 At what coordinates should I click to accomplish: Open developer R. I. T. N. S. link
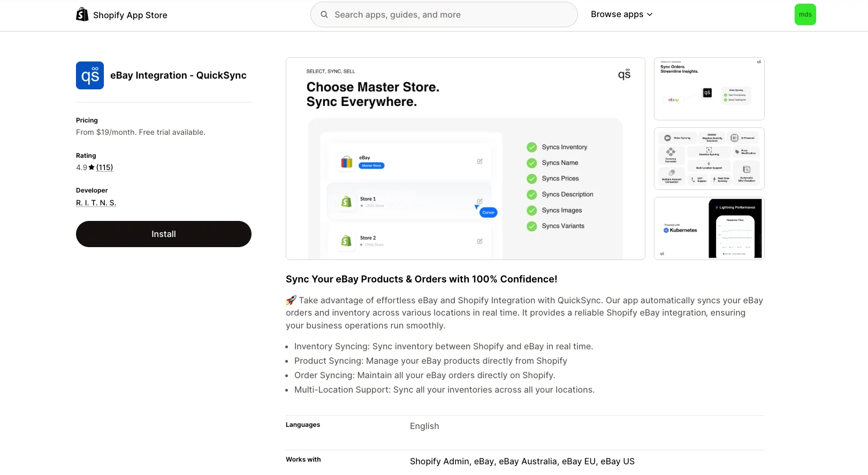(96, 203)
